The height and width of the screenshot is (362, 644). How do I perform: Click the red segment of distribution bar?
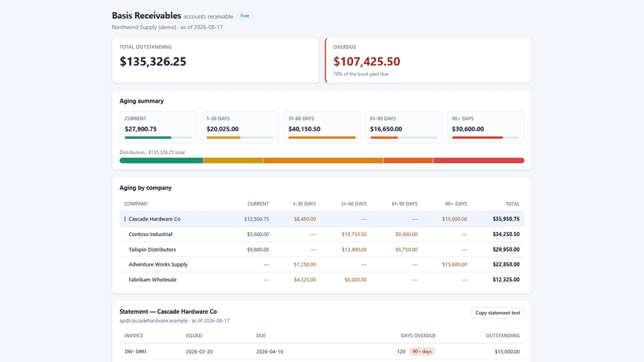click(x=479, y=161)
